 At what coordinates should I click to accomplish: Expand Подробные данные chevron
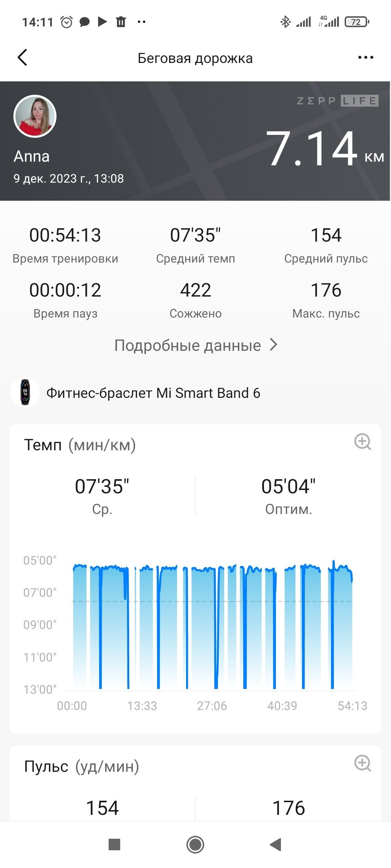tap(274, 345)
